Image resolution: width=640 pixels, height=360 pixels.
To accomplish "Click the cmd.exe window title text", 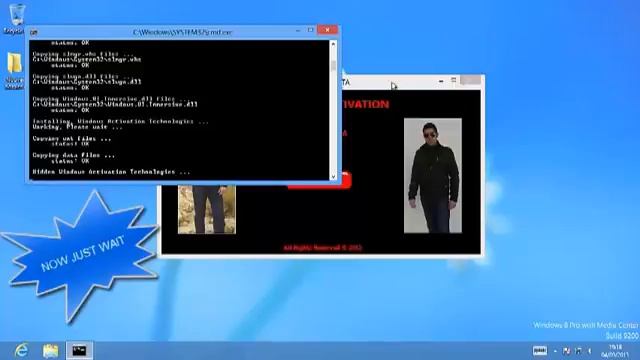I will [182, 32].
